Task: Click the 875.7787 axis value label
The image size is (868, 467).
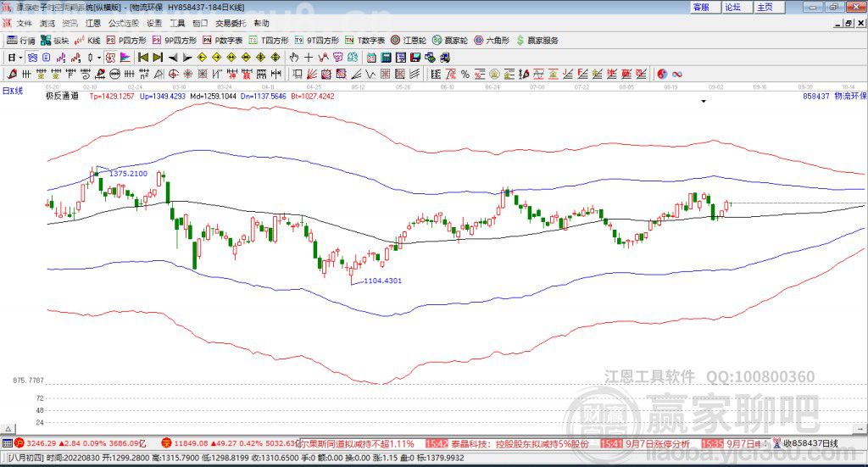Action: point(28,381)
